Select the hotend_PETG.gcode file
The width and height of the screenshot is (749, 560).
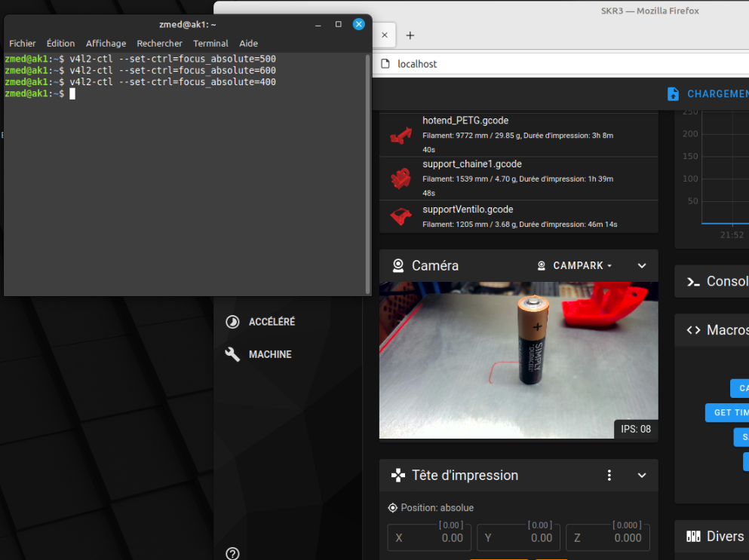tap(519, 135)
